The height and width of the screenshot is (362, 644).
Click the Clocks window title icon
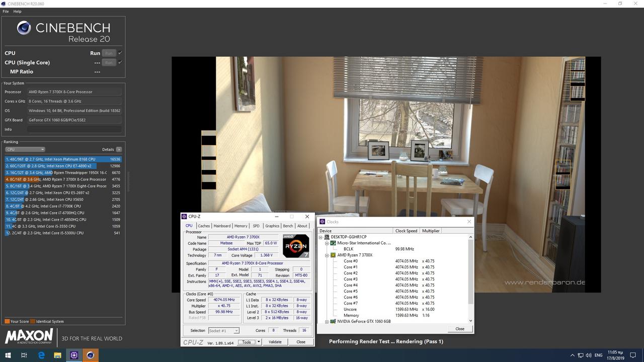tap(323, 222)
